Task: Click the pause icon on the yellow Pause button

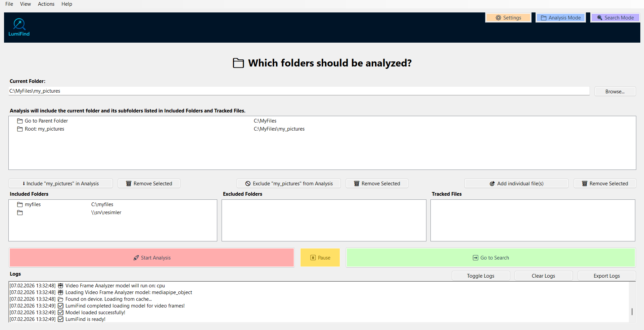Action: point(313,258)
